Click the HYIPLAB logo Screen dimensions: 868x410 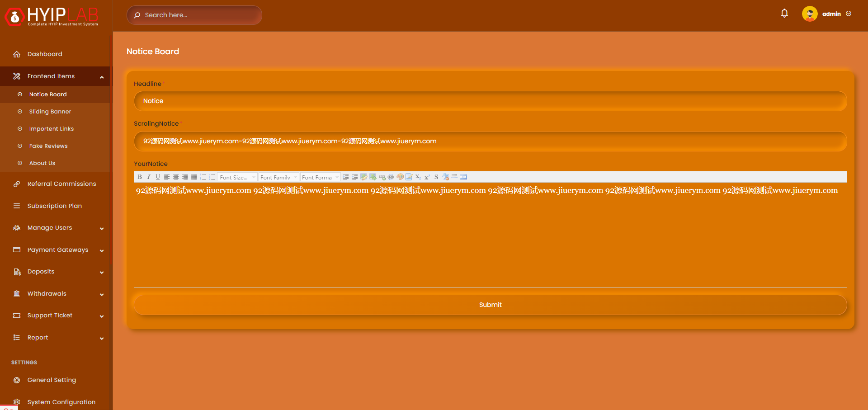point(52,16)
